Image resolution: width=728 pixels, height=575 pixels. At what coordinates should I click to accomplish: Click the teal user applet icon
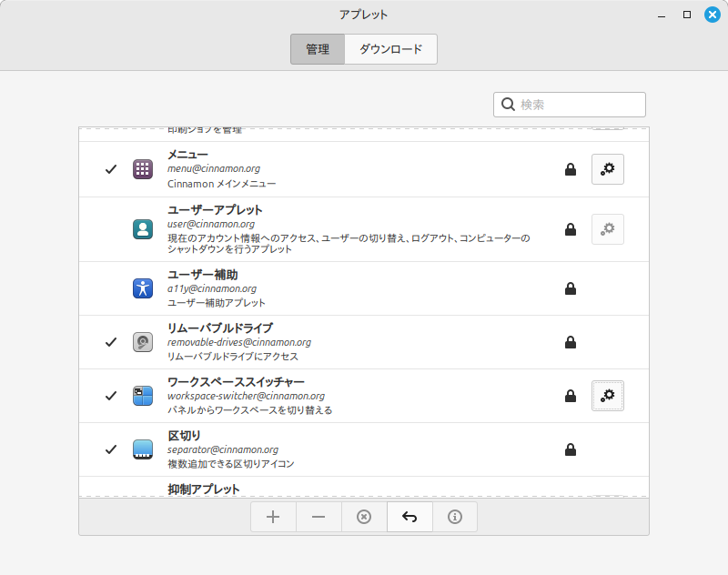tap(143, 229)
